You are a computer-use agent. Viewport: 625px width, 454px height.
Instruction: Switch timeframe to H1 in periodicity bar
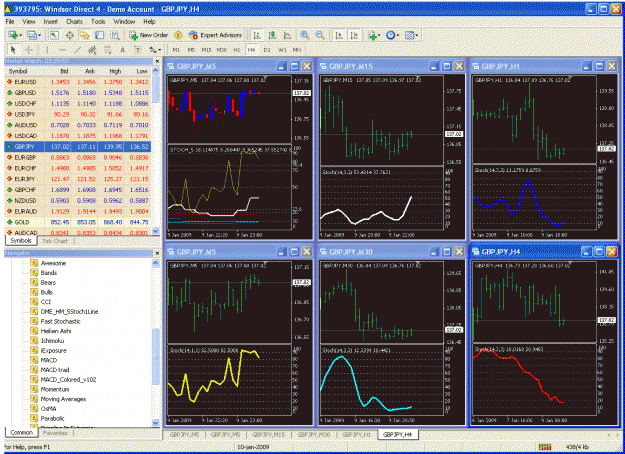[236, 50]
